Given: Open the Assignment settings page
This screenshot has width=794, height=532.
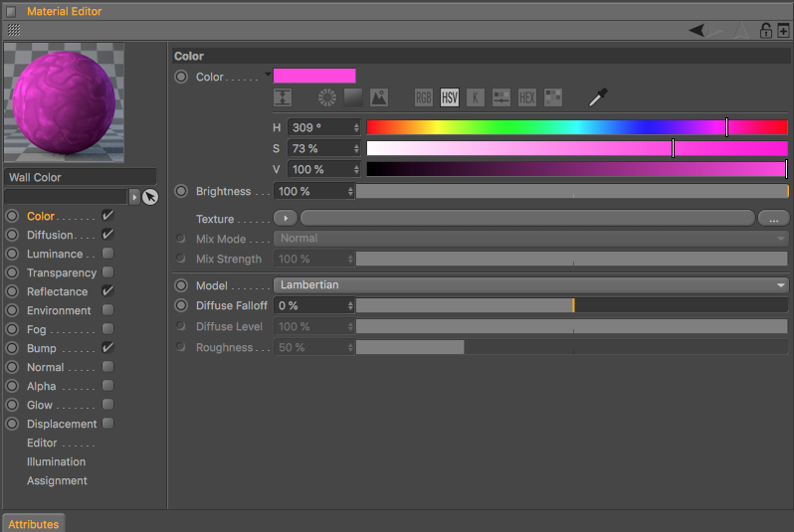Looking at the screenshot, I should (x=58, y=480).
